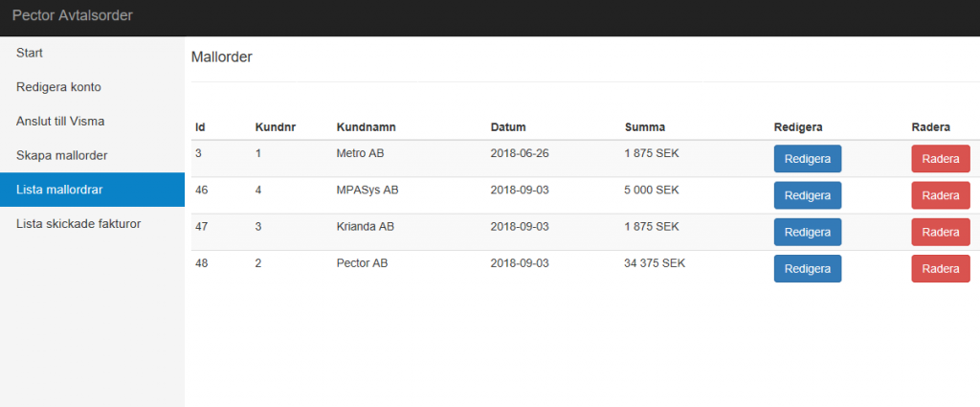This screenshot has width=980, height=407.
Task: Edit the Pector AB order
Action: pos(808,269)
